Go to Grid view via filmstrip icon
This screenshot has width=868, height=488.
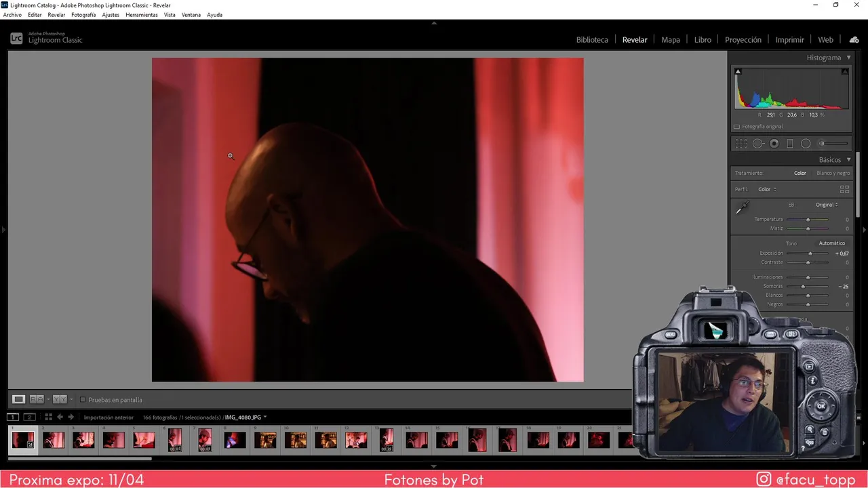tap(48, 417)
